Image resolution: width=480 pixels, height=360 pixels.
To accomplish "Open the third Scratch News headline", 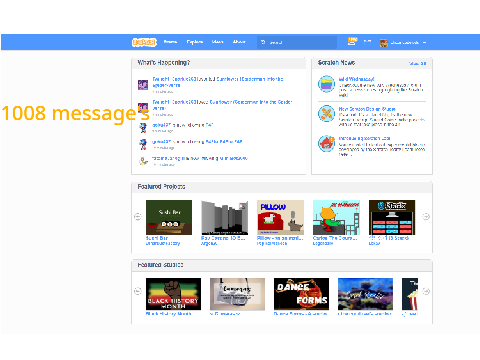I will 364,138.
